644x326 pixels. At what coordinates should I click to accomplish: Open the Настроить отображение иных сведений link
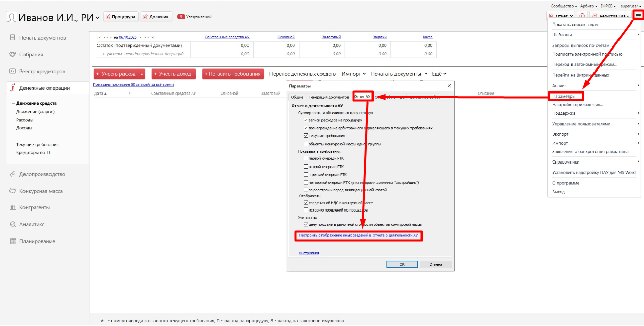pyautogui.click(x=358, y=236)
